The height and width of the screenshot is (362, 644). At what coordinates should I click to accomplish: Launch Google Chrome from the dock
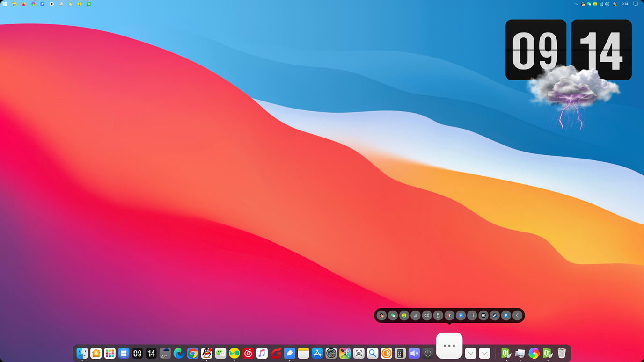(x=192, y=353)
